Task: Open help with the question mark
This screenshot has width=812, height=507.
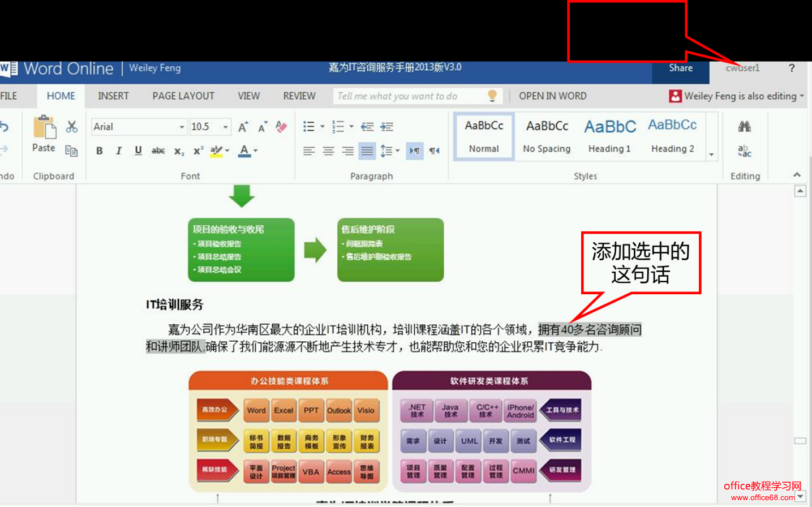Action: 792,68
